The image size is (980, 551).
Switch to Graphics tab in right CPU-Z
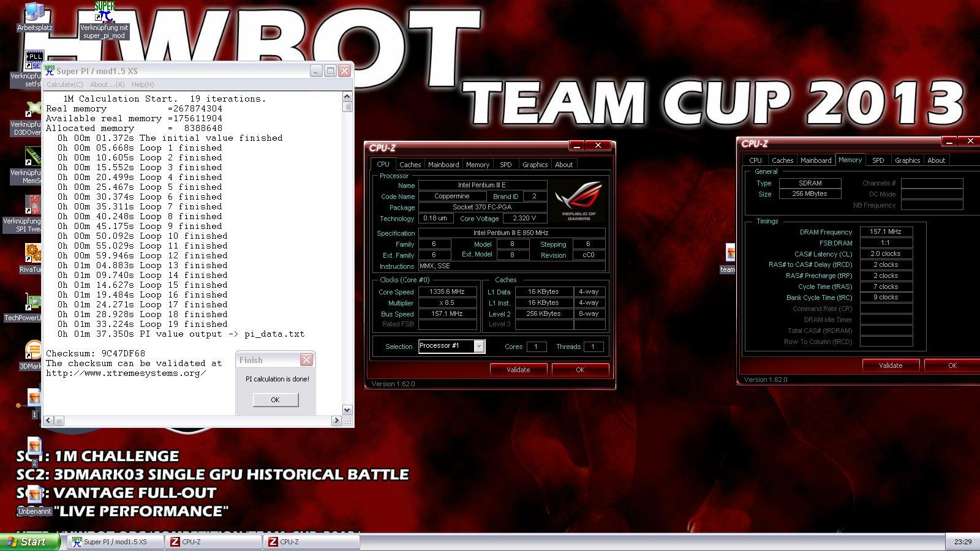[x=907, y=160]
